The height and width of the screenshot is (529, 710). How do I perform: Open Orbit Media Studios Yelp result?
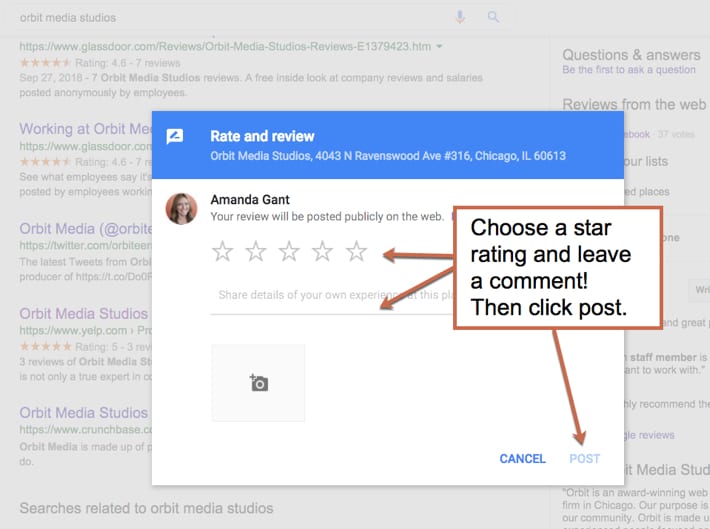pos(84,313)
